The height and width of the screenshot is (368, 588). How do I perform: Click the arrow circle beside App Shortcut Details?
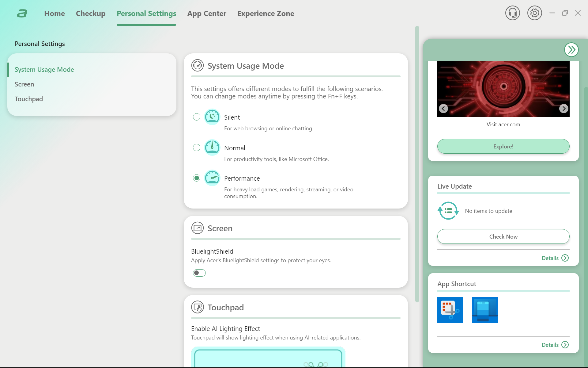(x=565, y=345)
